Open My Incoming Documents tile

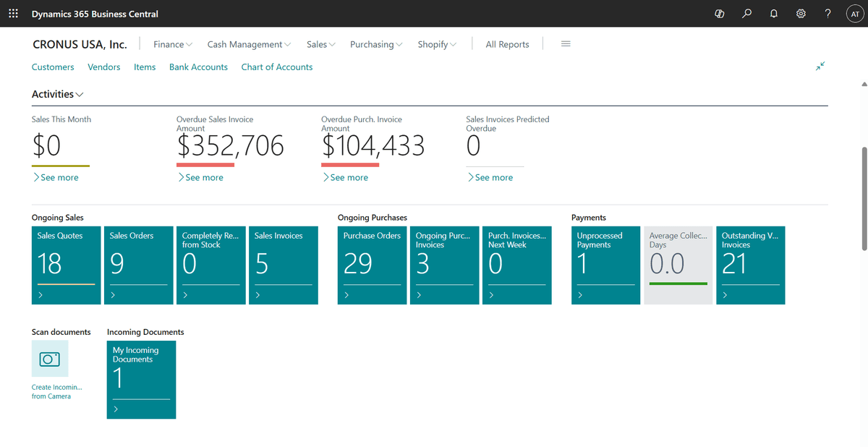(141, 380)
